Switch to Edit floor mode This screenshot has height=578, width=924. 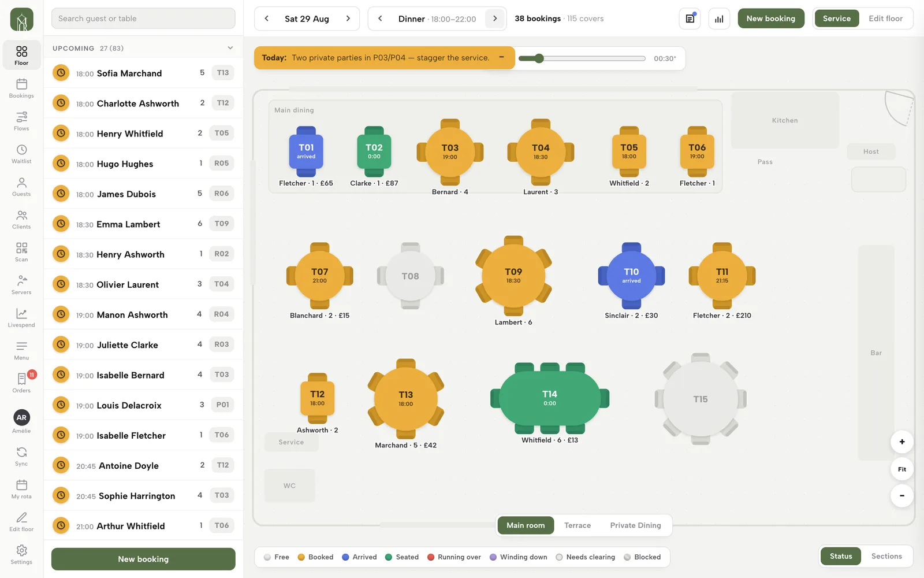point(885,18)
